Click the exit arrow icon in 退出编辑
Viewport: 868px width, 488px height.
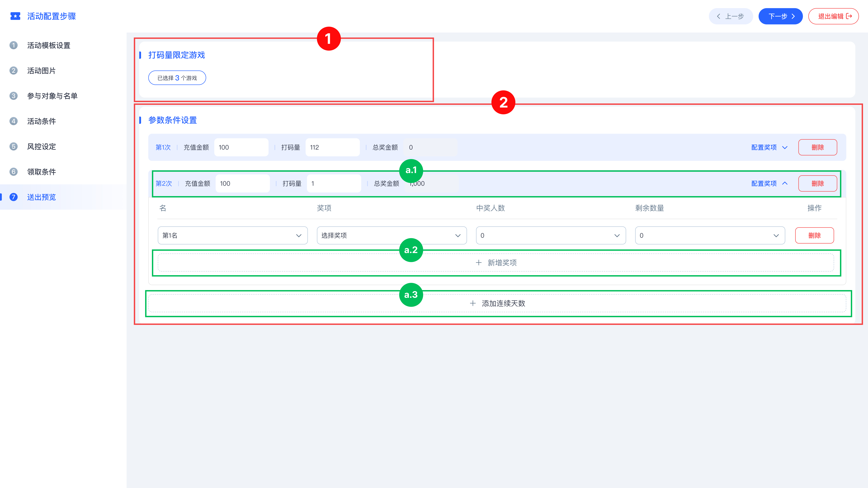[849, 16]
